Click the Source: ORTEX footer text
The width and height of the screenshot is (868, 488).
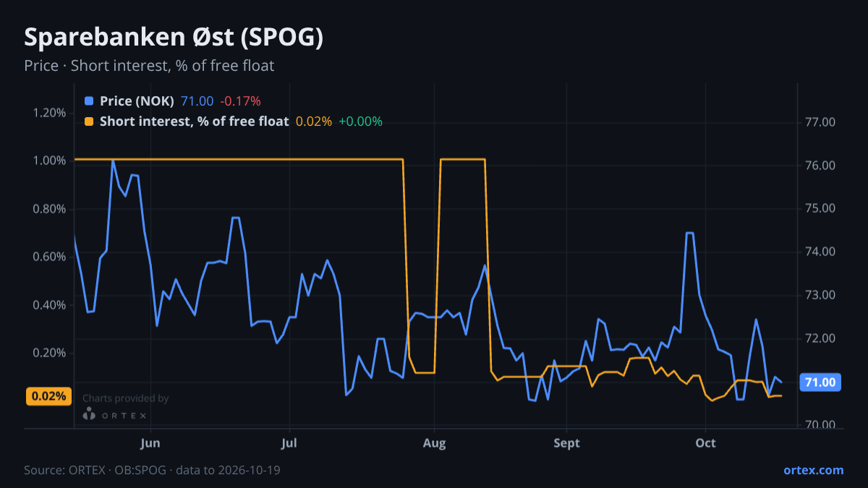coord(152,470)
